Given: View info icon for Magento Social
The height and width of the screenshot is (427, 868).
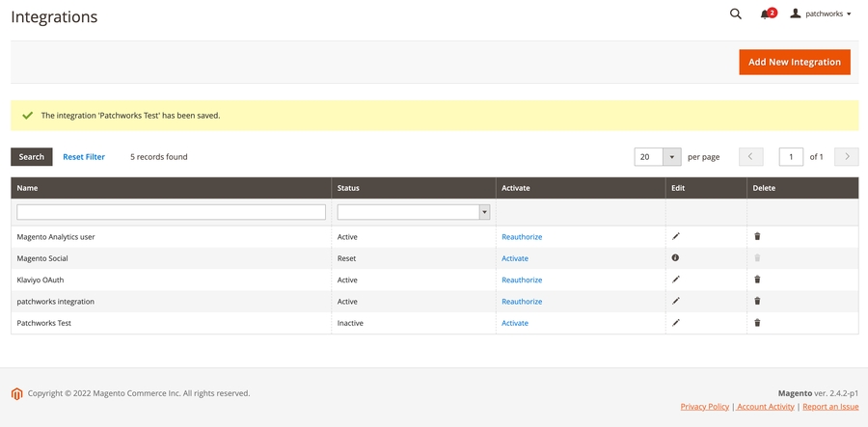Looking at the screenshot, I should [675, 258].
